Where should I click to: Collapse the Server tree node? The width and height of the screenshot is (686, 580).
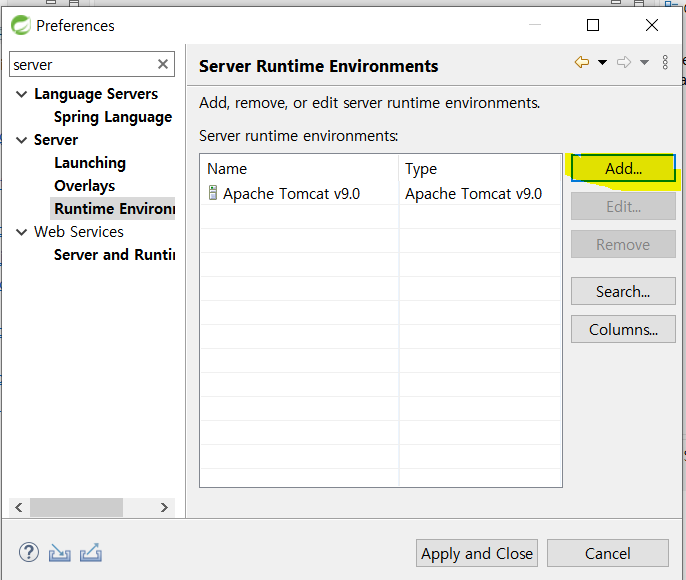(x=21, y=140)
